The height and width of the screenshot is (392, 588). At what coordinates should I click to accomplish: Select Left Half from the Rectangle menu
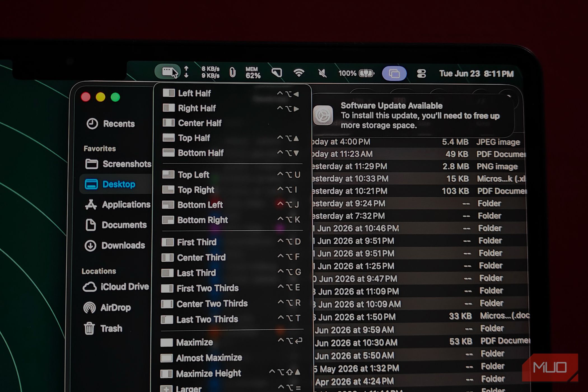pyautogui.click(x=231, y=93)
